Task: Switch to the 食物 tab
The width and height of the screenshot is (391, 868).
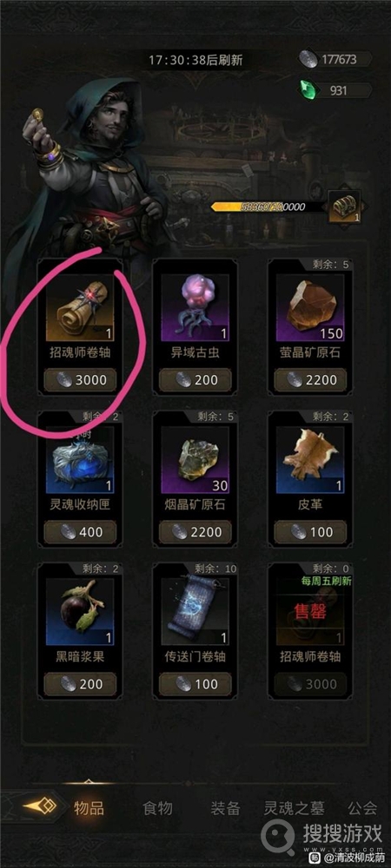Action: tap(158, 808)
